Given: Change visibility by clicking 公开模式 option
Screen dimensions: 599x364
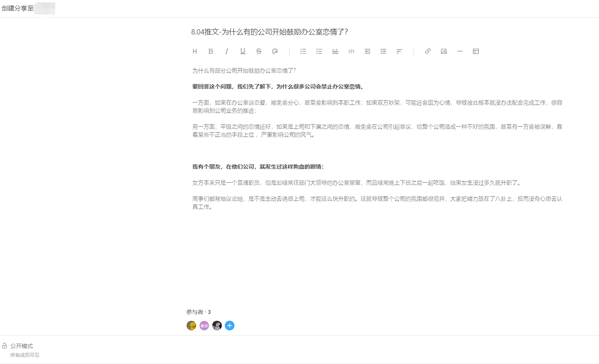Looking at the screenshot, I should [x=23, y=346].
